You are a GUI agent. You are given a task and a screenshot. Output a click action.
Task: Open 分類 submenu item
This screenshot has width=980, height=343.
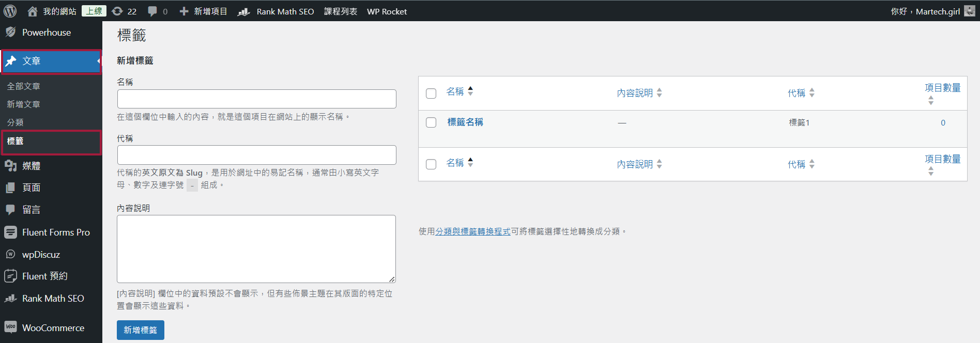tap(15, 122)
